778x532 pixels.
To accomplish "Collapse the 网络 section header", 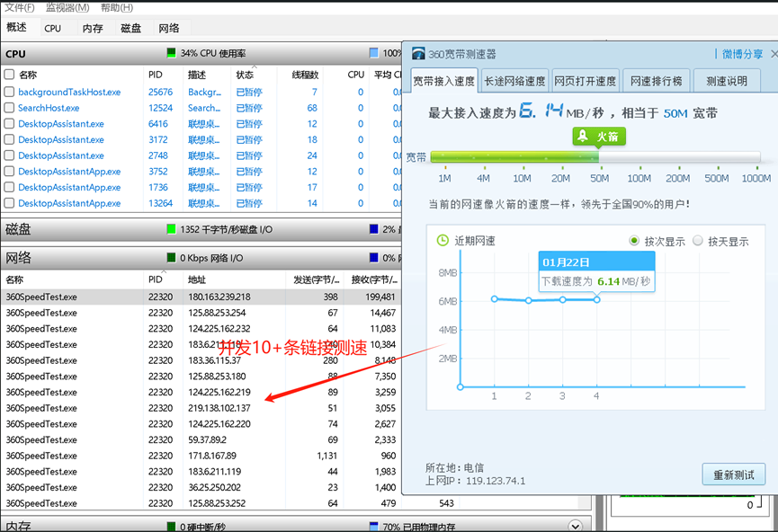I will click(x=201, y=258).
